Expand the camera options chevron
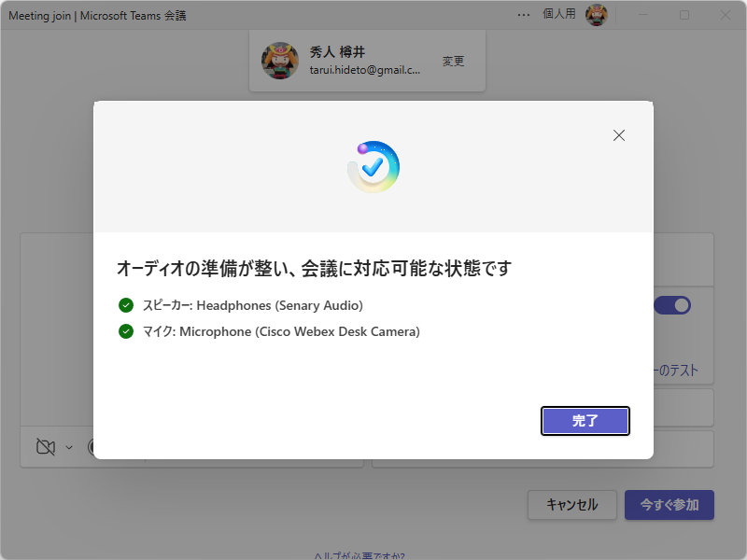This screenshot has width=747, height=560. click(69, 448)
